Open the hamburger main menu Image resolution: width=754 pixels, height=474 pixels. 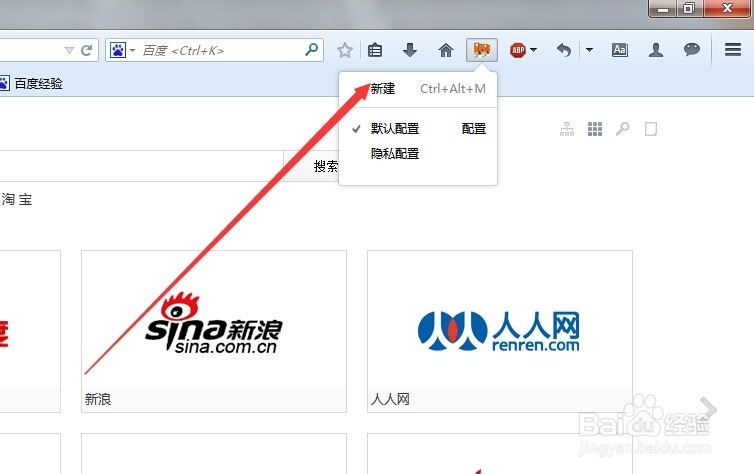click(733, 50)
